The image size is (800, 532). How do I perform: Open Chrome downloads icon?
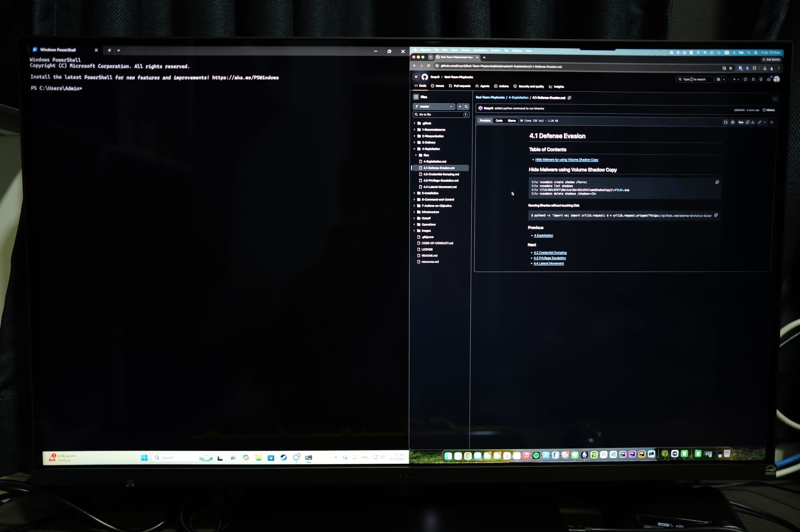coord(765,68)
